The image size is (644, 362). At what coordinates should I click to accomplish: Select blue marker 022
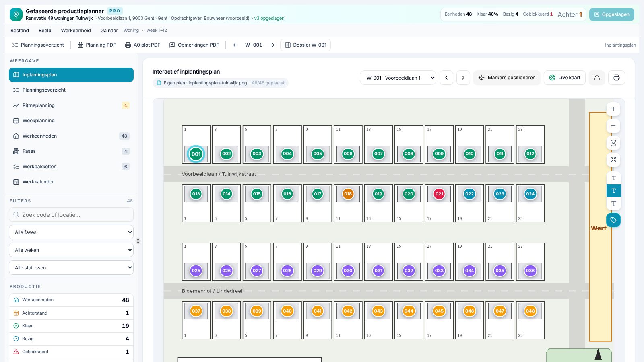click(x=470, y=194)
